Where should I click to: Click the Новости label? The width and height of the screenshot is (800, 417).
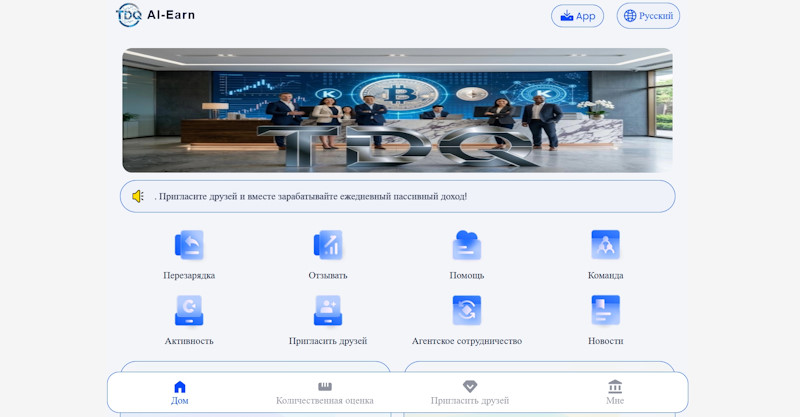pyautogui.click(x=605, y=341)
